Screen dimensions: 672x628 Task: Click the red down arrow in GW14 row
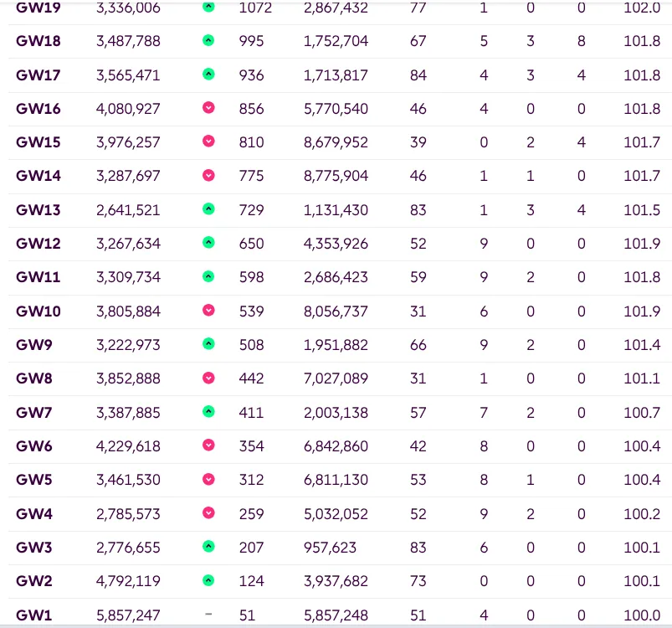tap(208, 175)
